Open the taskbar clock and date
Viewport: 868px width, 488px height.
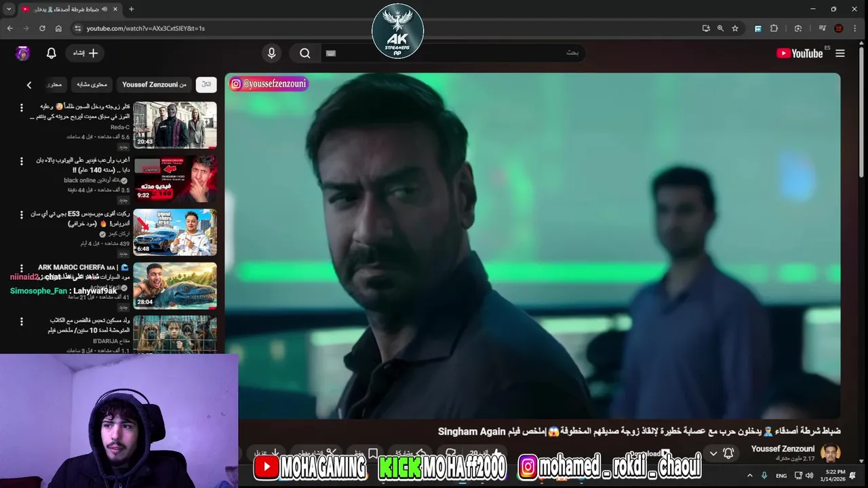[831, 476]
